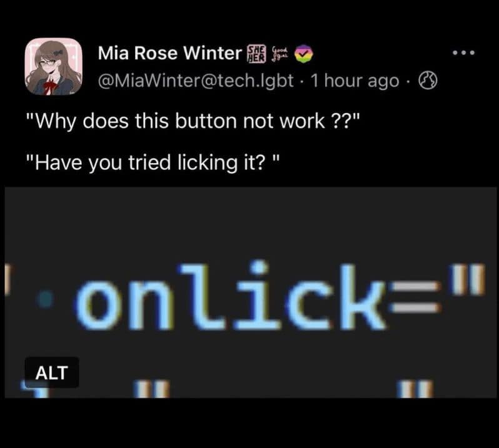
Task: Open the 1 hour ago timestamp link
Action: pyautogui.click(x=355, y=81)
